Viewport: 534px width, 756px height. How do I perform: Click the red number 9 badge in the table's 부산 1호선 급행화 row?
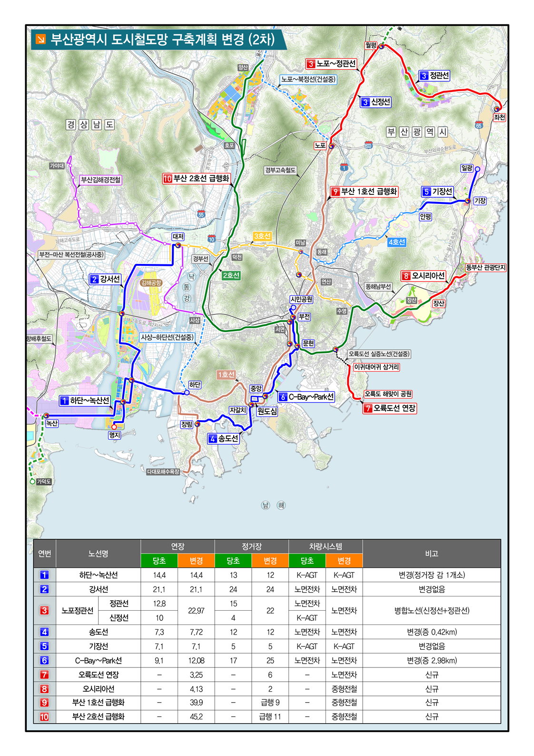pyautogui.click(x=44, y=703)
